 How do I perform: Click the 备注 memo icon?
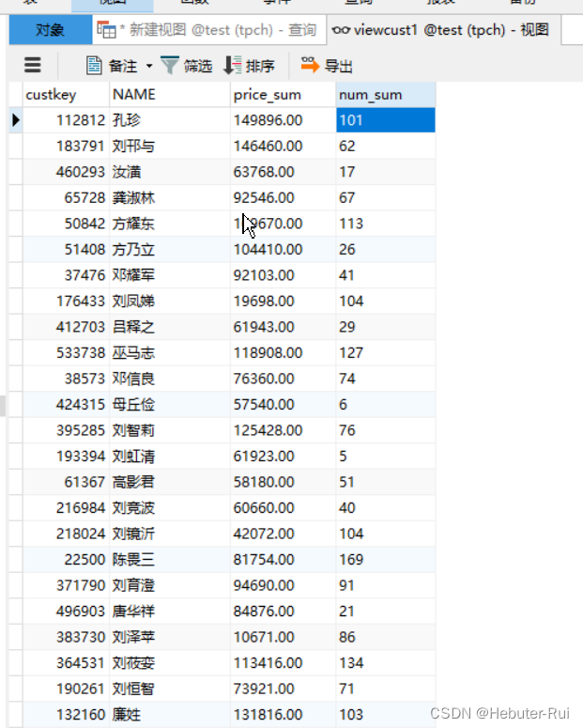click(94, 66)
